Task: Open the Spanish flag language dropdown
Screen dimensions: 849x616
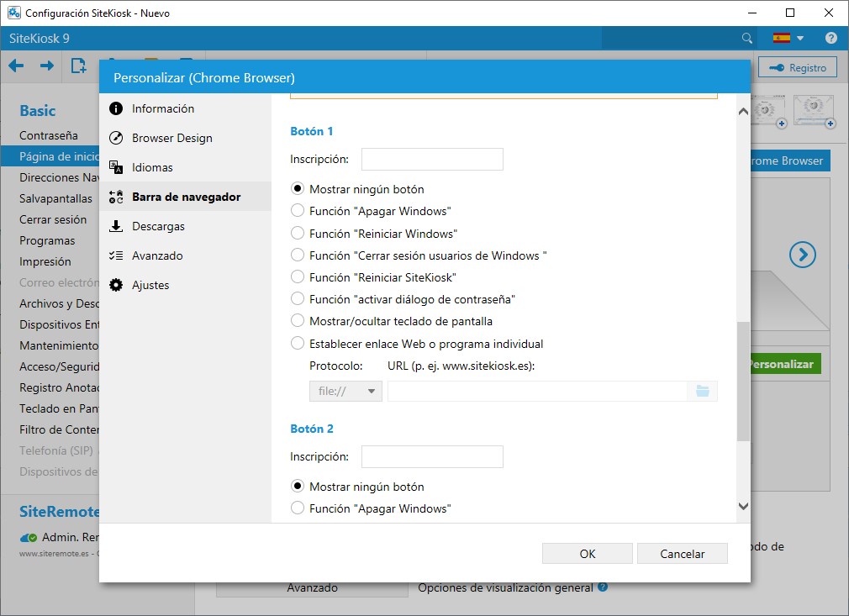Action: (788, 39)
